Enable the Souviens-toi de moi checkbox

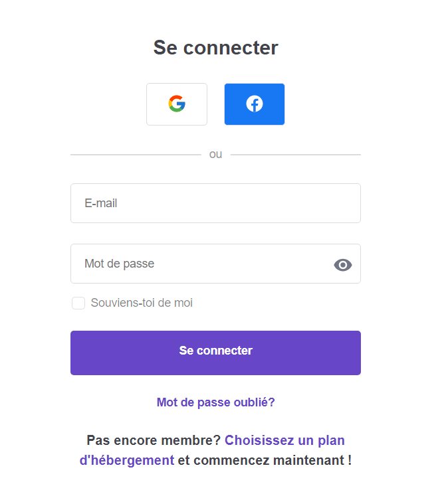(78, 303)
